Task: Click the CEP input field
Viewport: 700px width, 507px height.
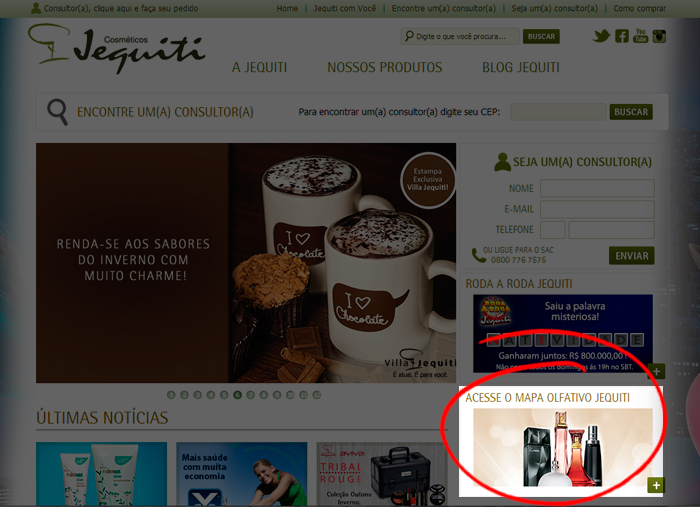Action: (558, 112)
